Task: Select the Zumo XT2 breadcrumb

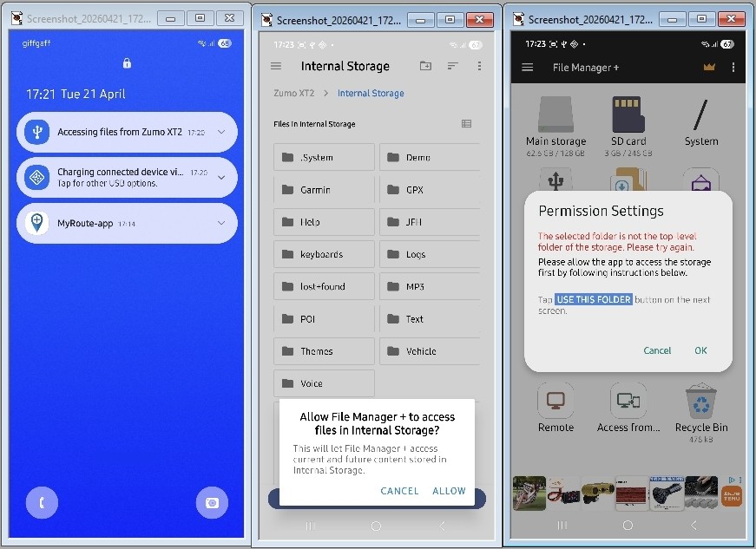Action: pyautogui.click(x=293, y=93)
